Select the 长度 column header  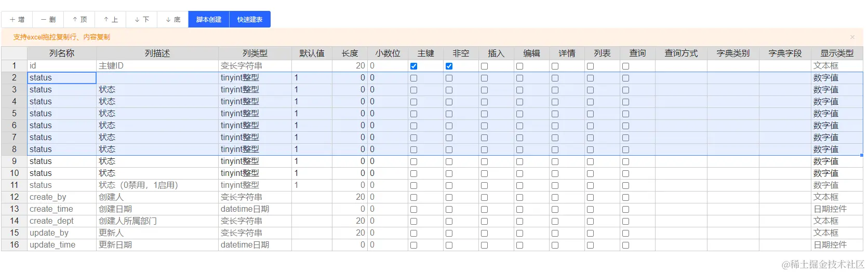350,53
